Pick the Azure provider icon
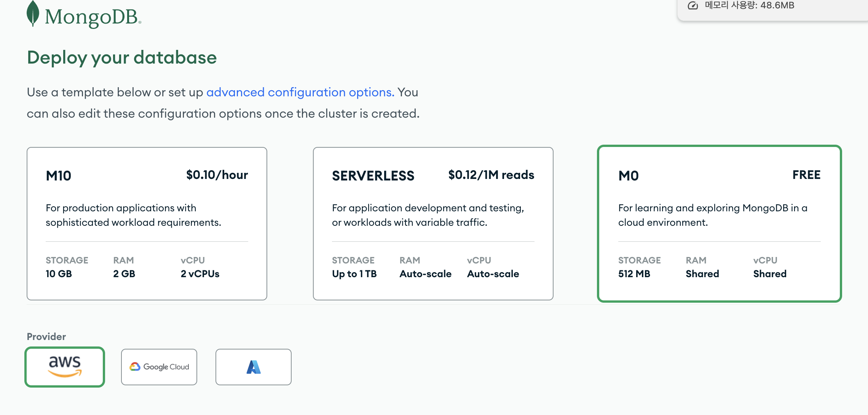The height and width of the screenshot is (415, 868). 254,367
